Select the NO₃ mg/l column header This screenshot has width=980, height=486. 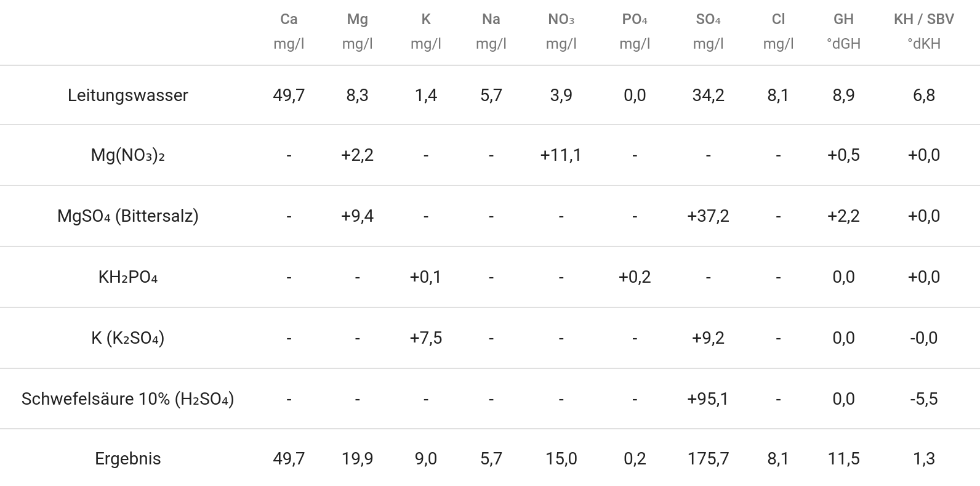pyautogui.click(x=561, y=31)
